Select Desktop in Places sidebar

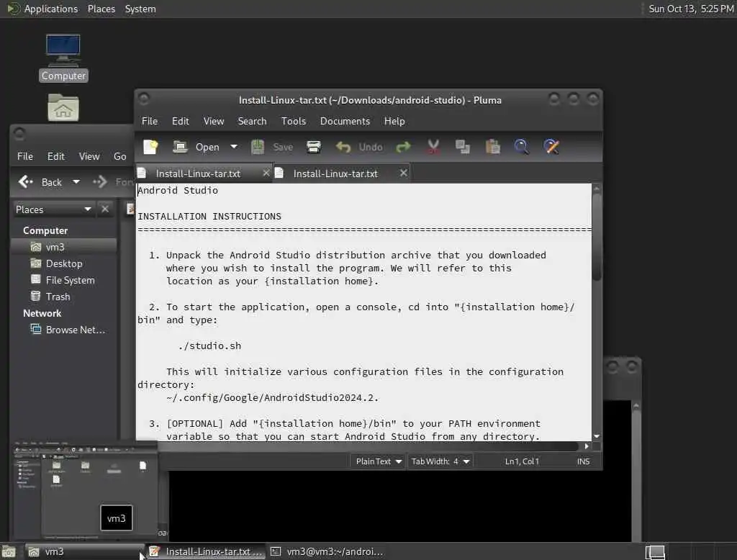click(64, 263)
